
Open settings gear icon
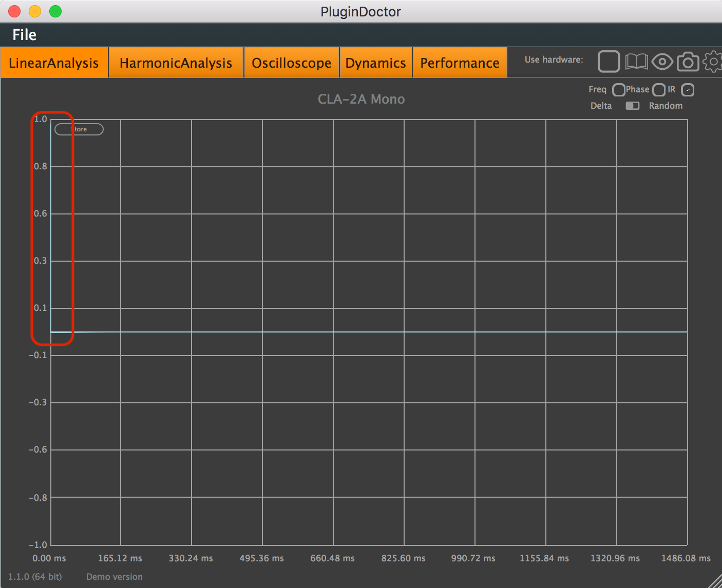(x=713, y=62)
